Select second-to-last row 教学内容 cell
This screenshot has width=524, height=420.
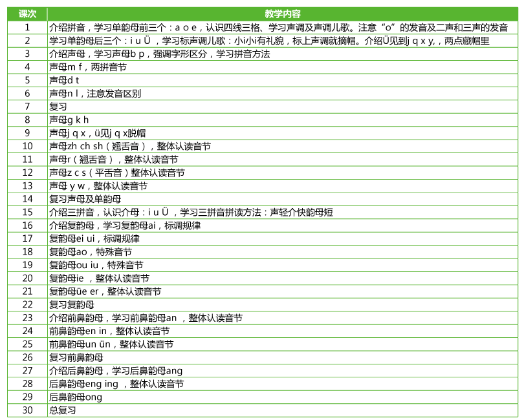pyautogui.click(x=283, y=397)
